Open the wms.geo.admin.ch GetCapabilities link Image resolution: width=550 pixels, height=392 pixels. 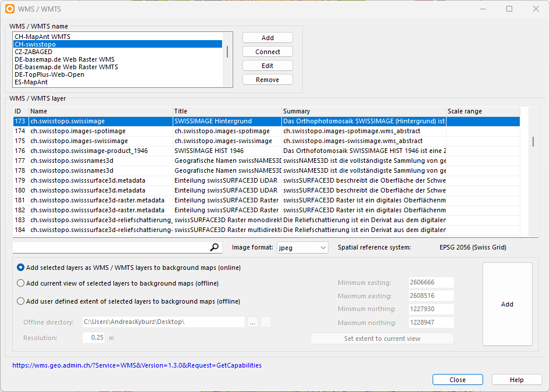click(x=137, y=365)
